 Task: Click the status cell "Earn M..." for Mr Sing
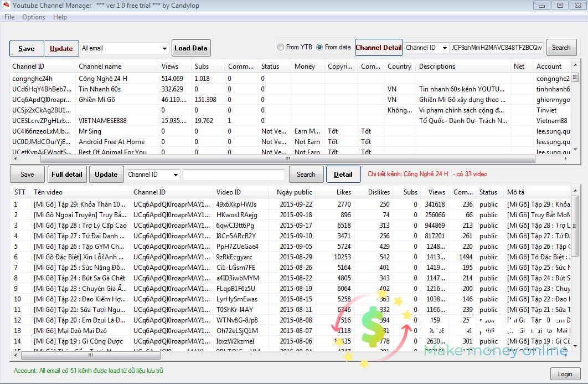(x=307, y=131)
